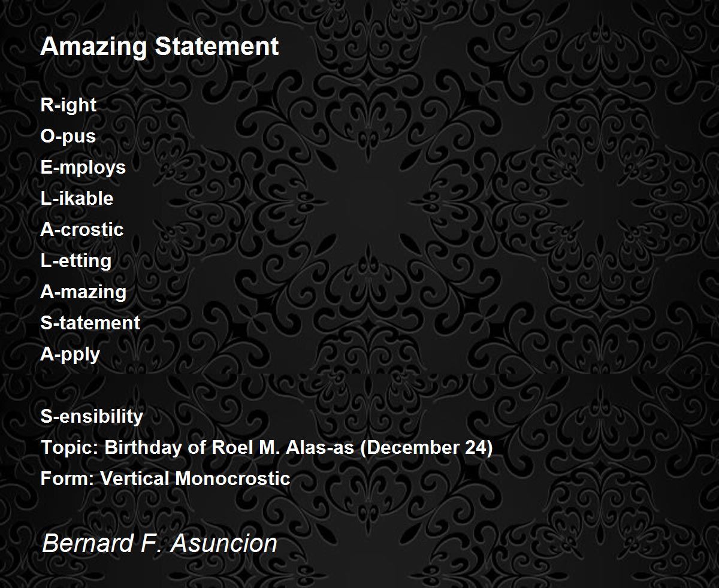
Task: Click the Topic line about Roel's birthday
Action: [x=267, y=448]
